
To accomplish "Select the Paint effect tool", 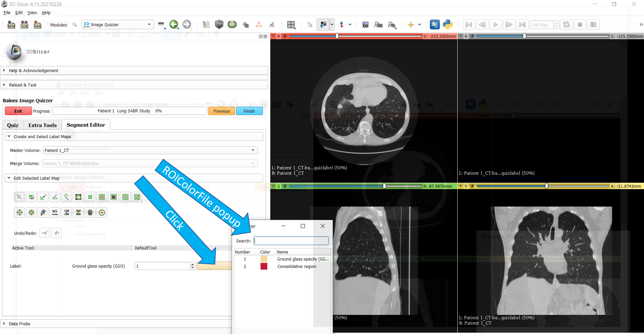I will point(43,197).
